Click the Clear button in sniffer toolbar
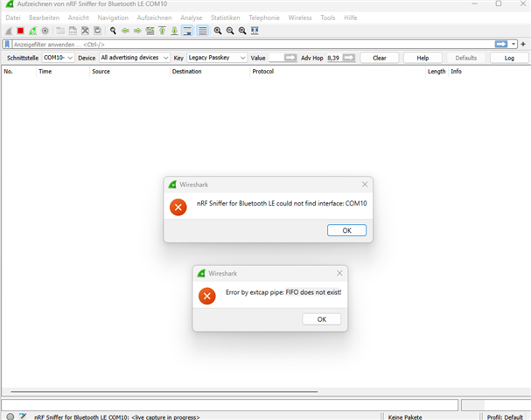 click(380, 58)
